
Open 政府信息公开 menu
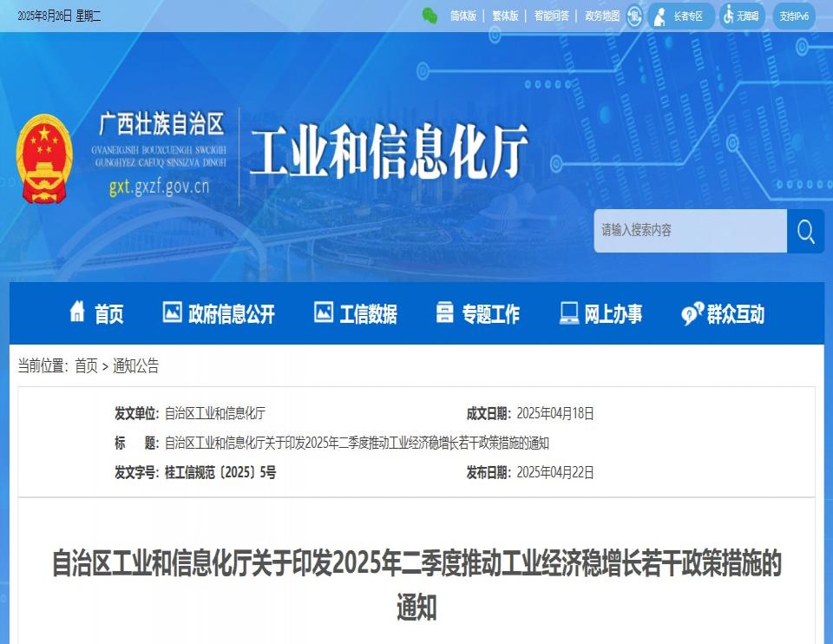232,313
